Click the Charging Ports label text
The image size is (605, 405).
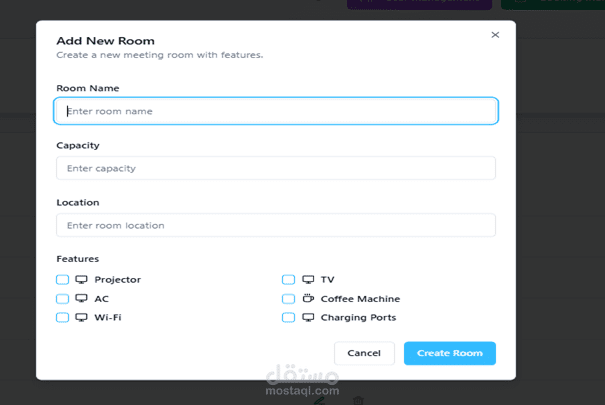coord(358,317)
